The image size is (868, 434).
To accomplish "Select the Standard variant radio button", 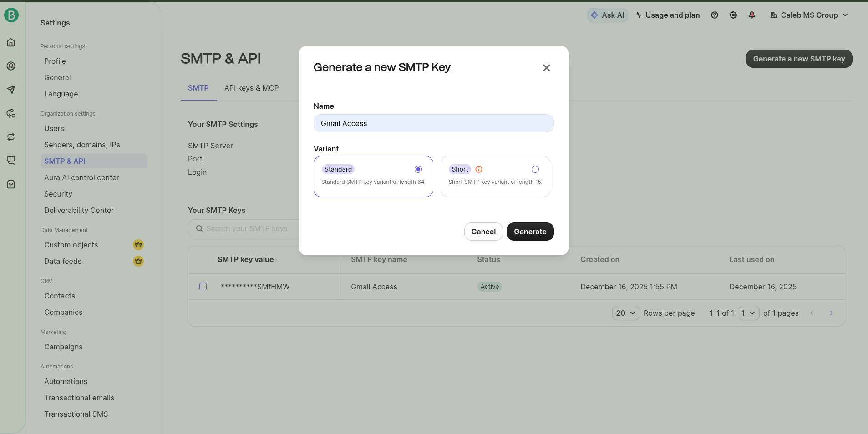I will 418,169.
